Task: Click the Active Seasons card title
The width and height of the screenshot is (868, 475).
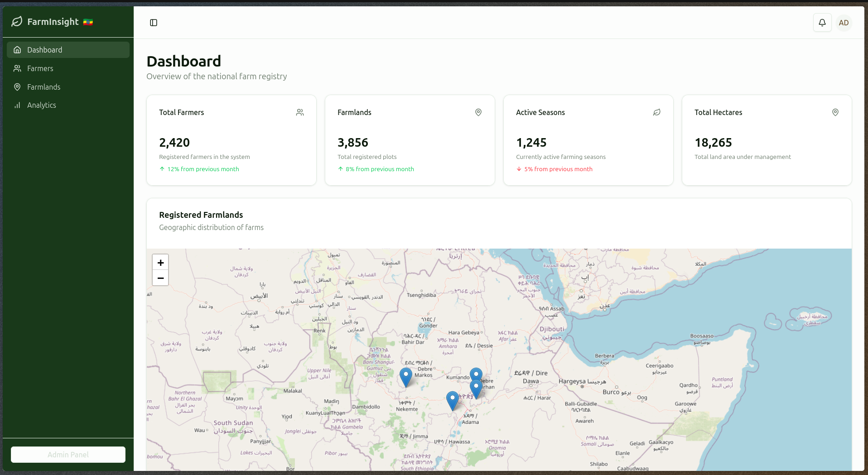Action: click(540, 112)
